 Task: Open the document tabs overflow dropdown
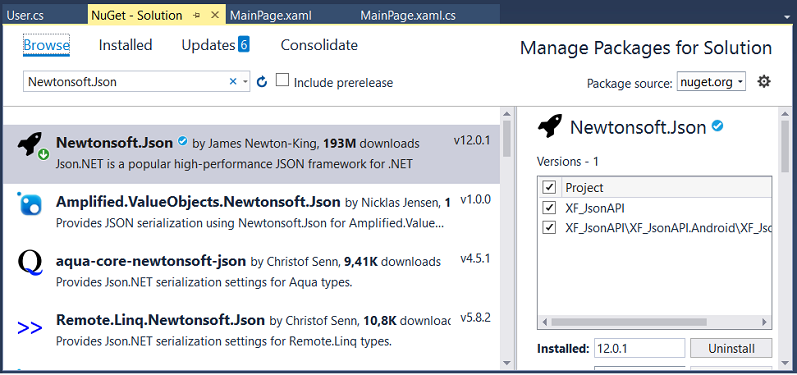click(786, 16)
